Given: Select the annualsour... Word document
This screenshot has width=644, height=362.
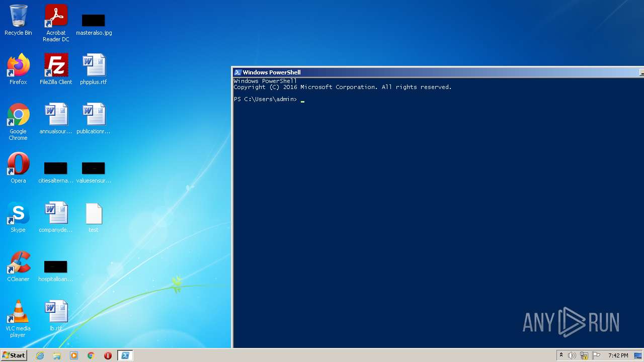Looking at the screenshot, I should point(56,119).
